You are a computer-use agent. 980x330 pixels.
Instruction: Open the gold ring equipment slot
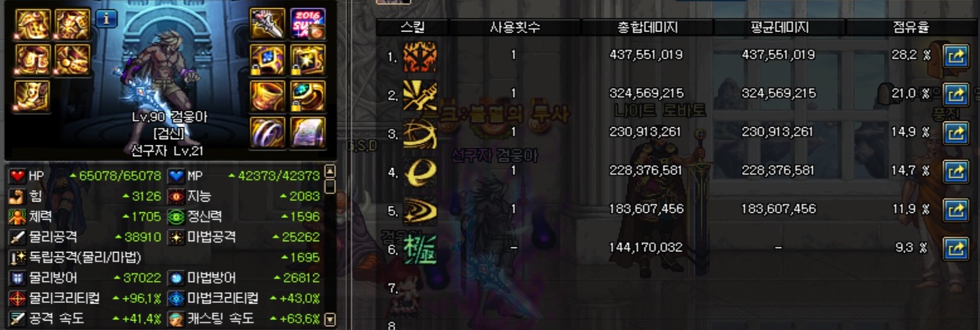[x=307, y=96]
